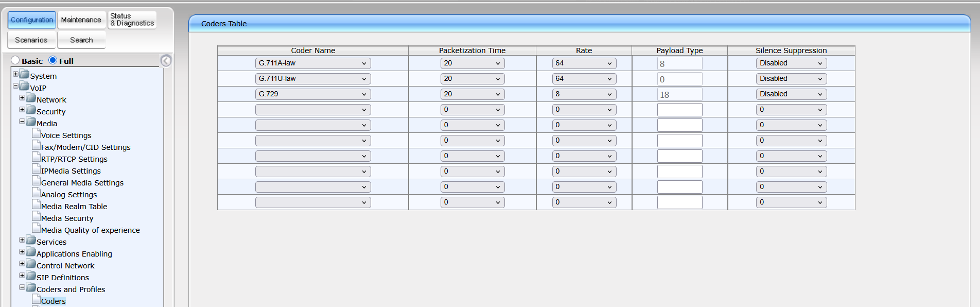Open the RTP/RTCP Settings link

pos(74,159)
